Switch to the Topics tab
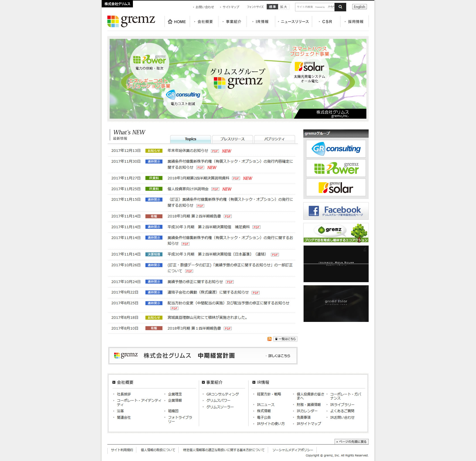 click(191, 139)
